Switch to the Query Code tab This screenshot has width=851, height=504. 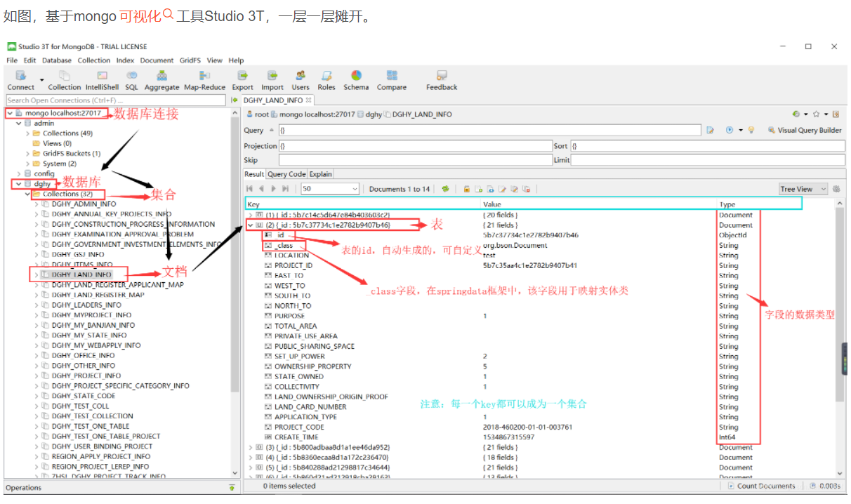286,174
